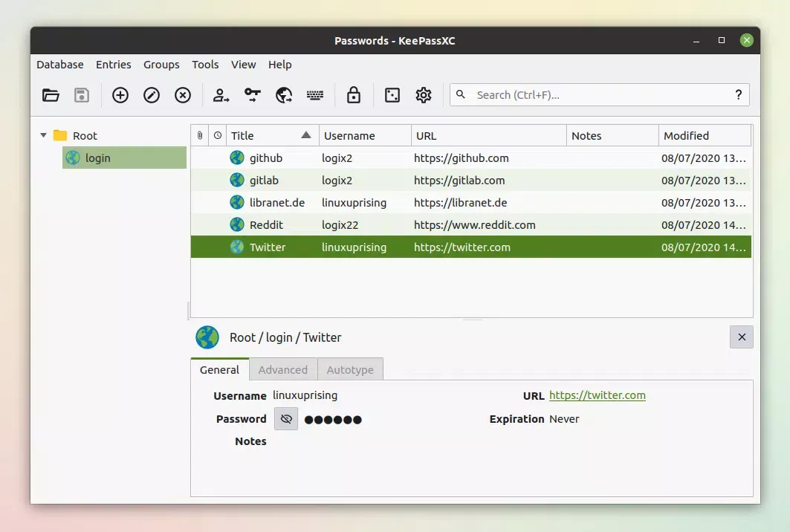Sort entries by the Title column arrow

click(x=307, y=135)
